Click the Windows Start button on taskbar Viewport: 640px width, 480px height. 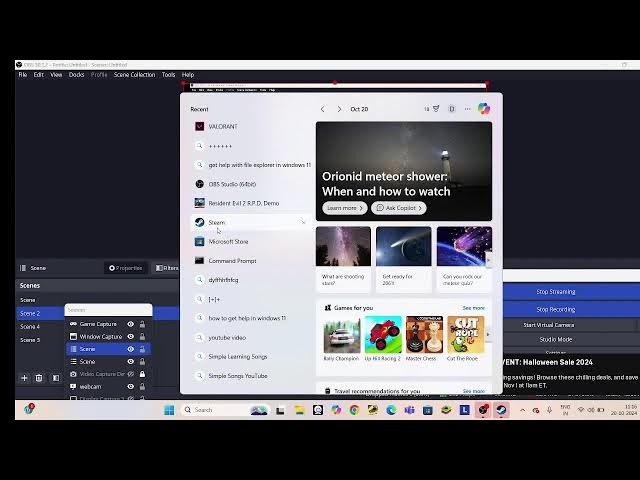coord(169,409)
